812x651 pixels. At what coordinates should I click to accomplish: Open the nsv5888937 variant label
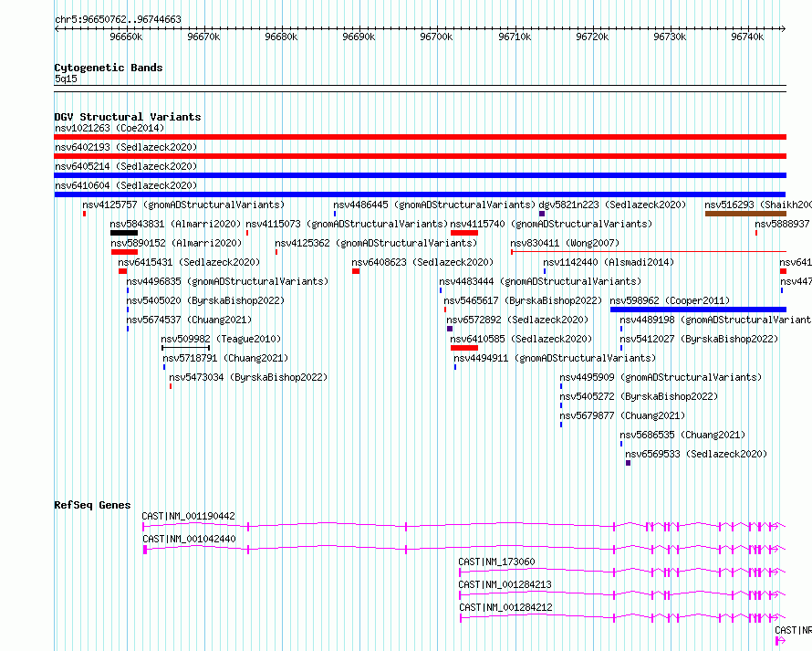782,224
